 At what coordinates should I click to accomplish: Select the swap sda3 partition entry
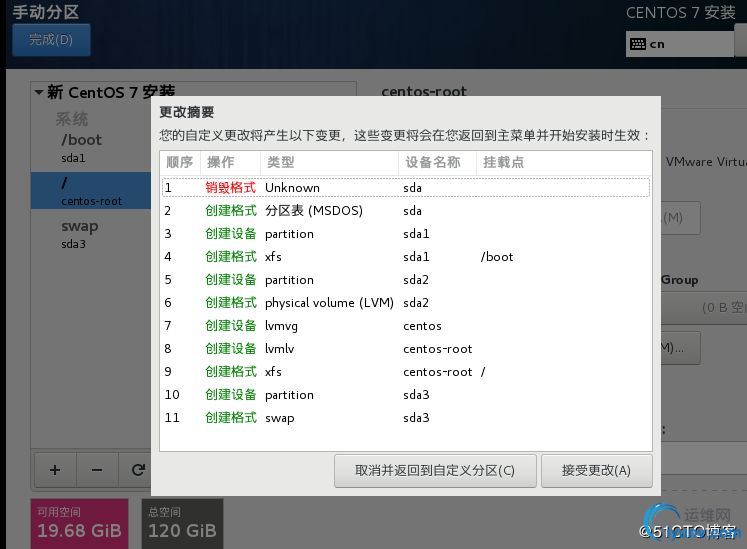click(x=91, y=234)
